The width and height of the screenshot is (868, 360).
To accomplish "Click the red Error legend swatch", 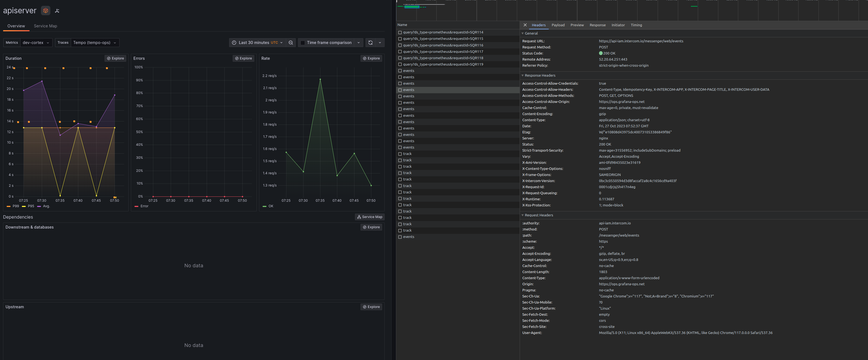I will click(136, 206).
